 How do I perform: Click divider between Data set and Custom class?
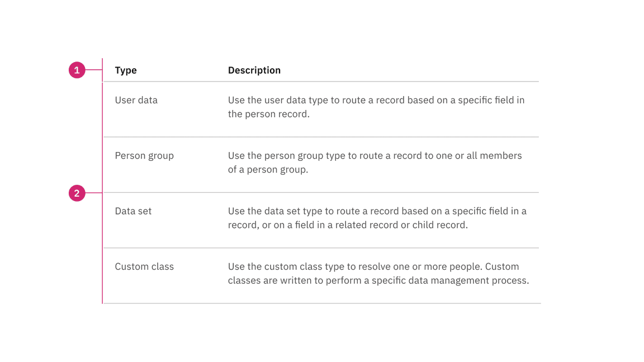[x=321, y=248]
